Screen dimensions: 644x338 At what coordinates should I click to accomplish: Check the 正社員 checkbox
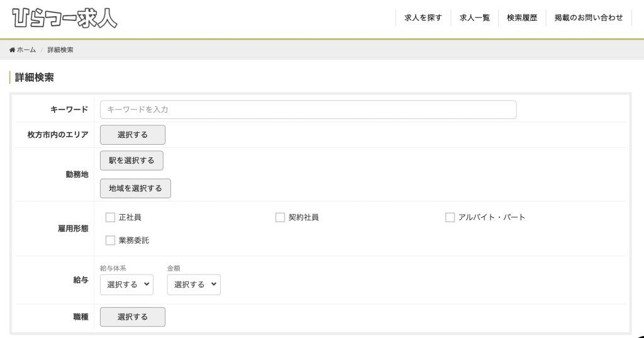tap(111, 218)
